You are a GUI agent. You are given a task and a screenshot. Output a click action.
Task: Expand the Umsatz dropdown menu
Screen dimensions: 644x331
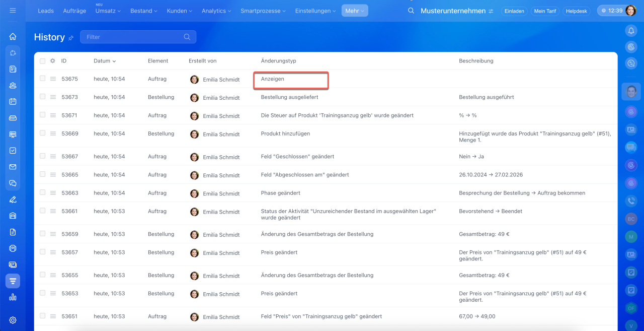point(108,11)
